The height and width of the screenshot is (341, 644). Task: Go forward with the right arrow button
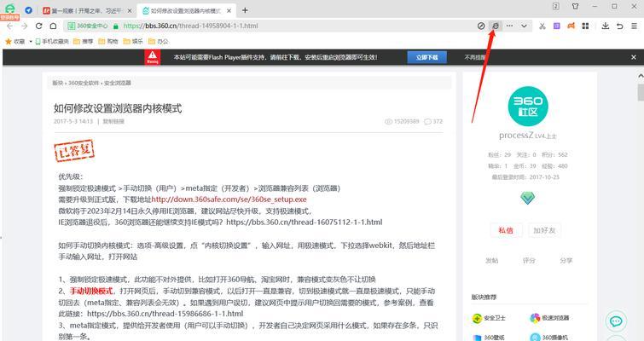[24, 26]
